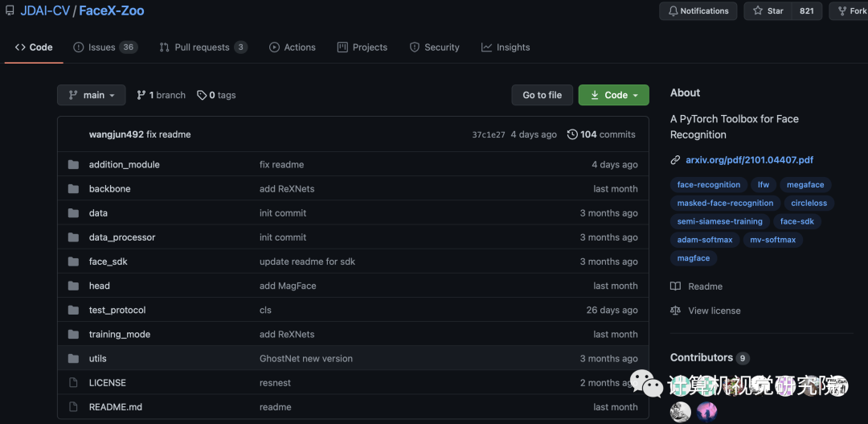Open the Security tab
The width and height of the screenshot is (868, 424).
tap(434, 47)
